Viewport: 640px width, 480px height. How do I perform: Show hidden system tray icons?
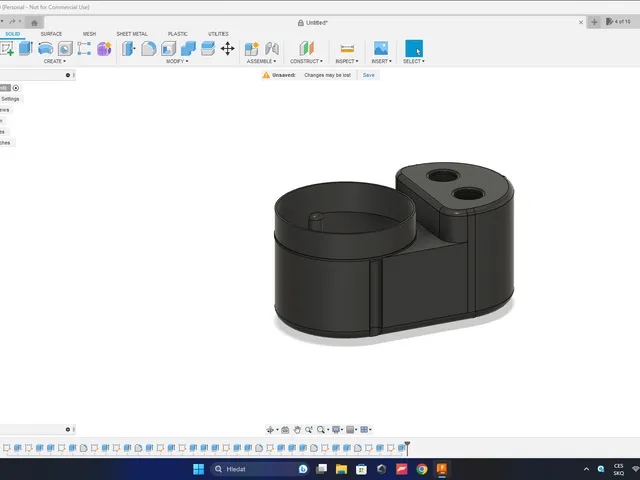[x=586, y=469]
